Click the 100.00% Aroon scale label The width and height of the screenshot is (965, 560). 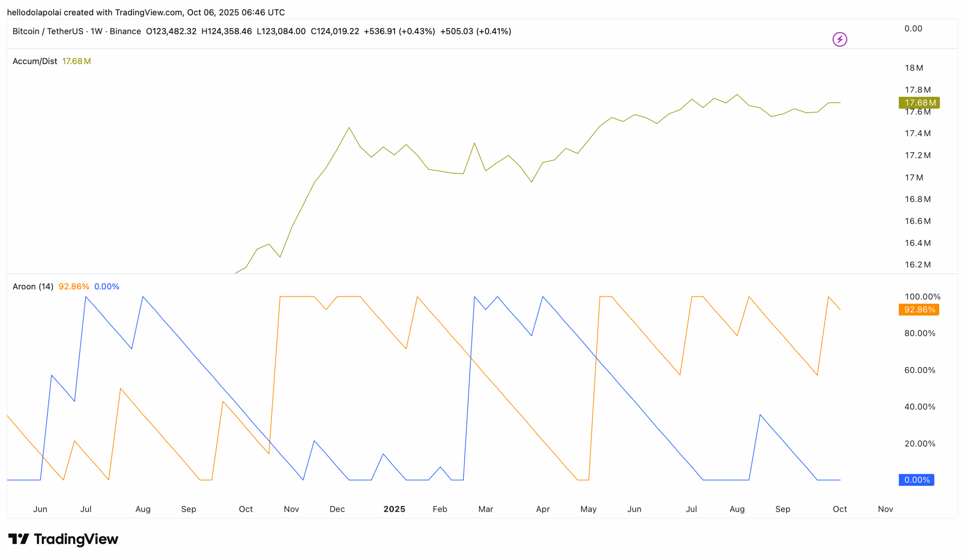coord(922,297)
